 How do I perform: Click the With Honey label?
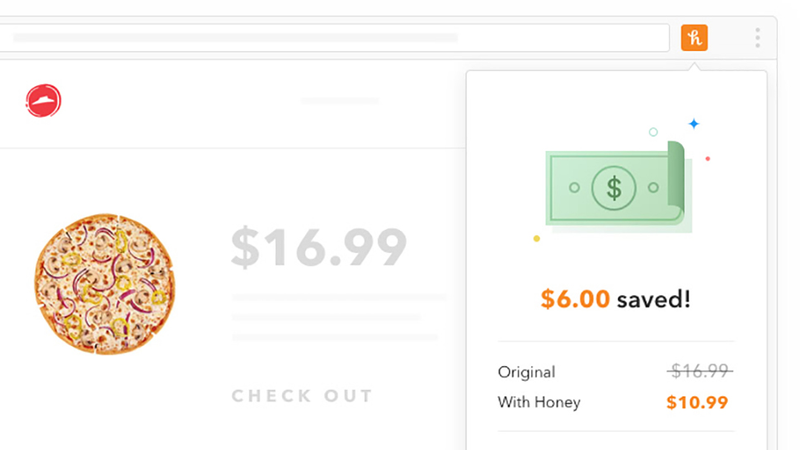pos(539,402)
